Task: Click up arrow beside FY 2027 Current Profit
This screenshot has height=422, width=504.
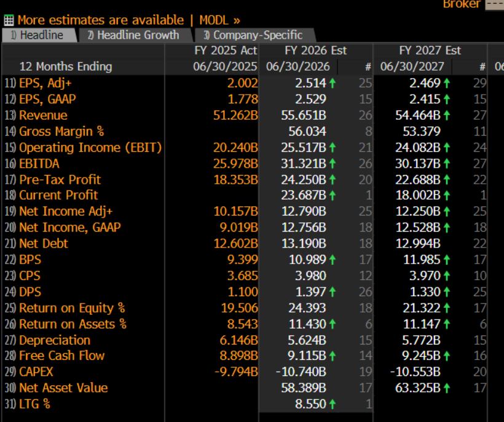Action: [447, 195]
